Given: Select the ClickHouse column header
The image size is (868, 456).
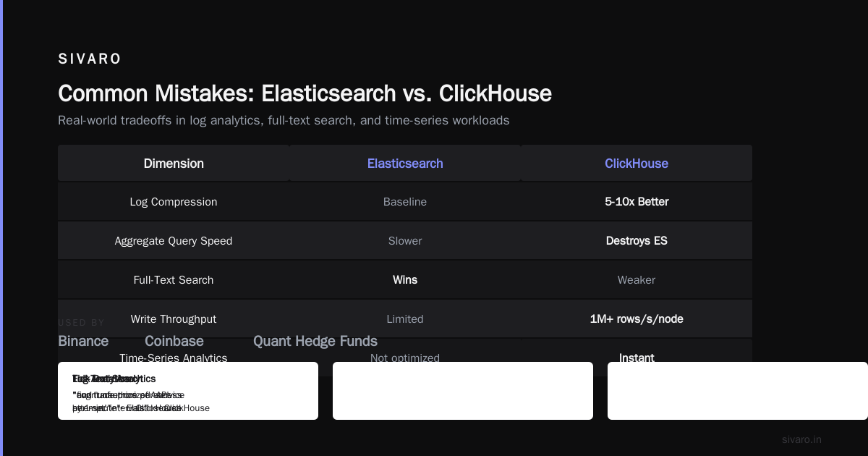Looking at the screenshot, I should pyautogui.click(x=637, y=164).
